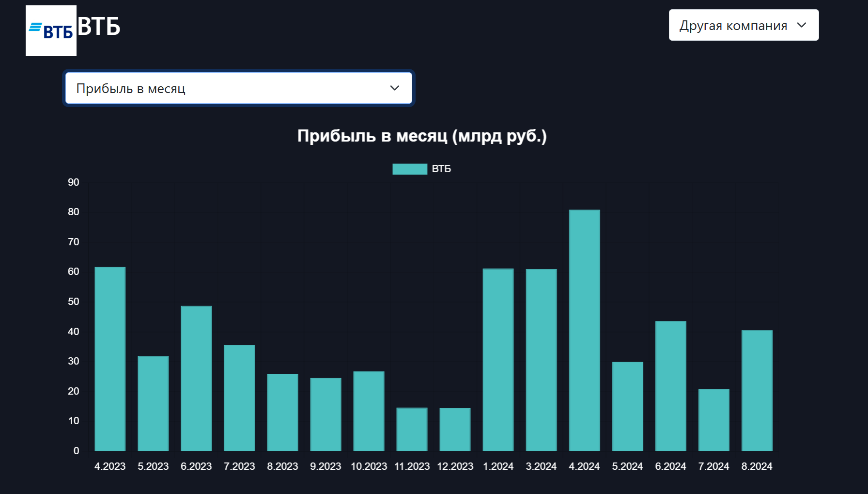
Task: Click the y-axis value 80
Action: point(74,212)
